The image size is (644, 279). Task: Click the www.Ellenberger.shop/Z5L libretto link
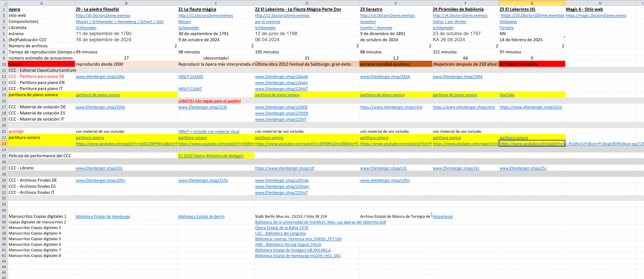pyautogui.click(x=523, y=168)
